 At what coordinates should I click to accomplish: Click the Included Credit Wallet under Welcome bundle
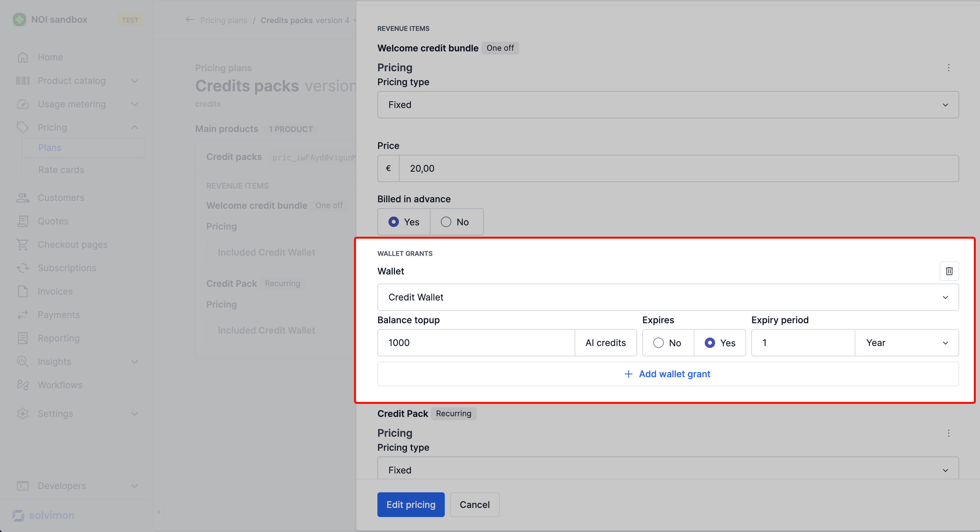(266, 252)
